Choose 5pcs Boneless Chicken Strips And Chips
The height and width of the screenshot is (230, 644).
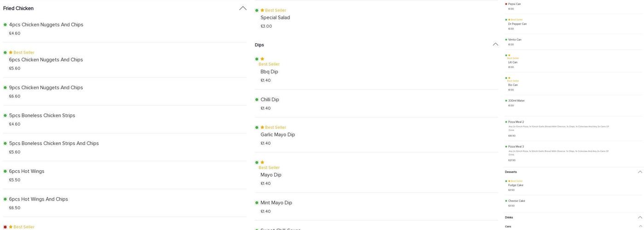coord(54,144)
